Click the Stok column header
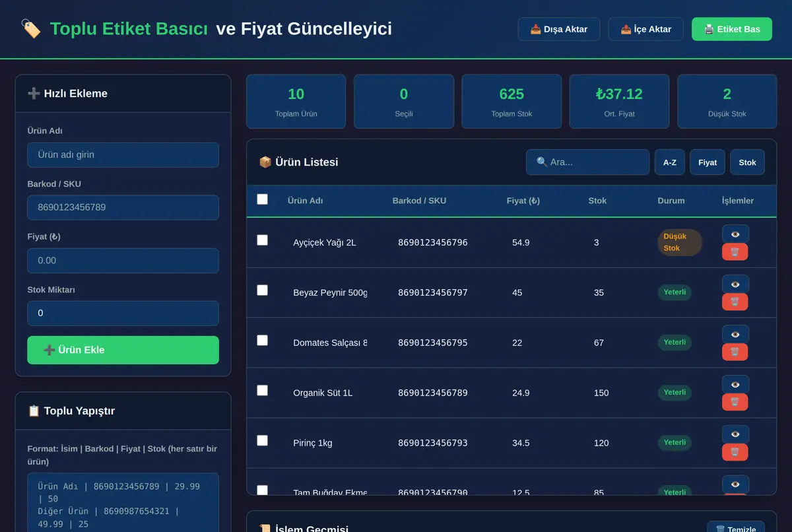The height and width of the screenshot is (532, 792). coord(597,201)
